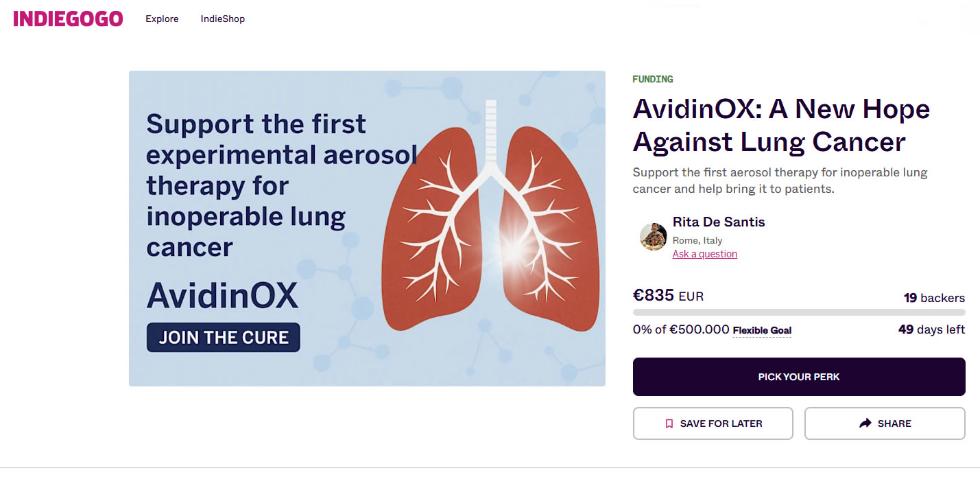Click the Indiegogo logo

point(68,19)
